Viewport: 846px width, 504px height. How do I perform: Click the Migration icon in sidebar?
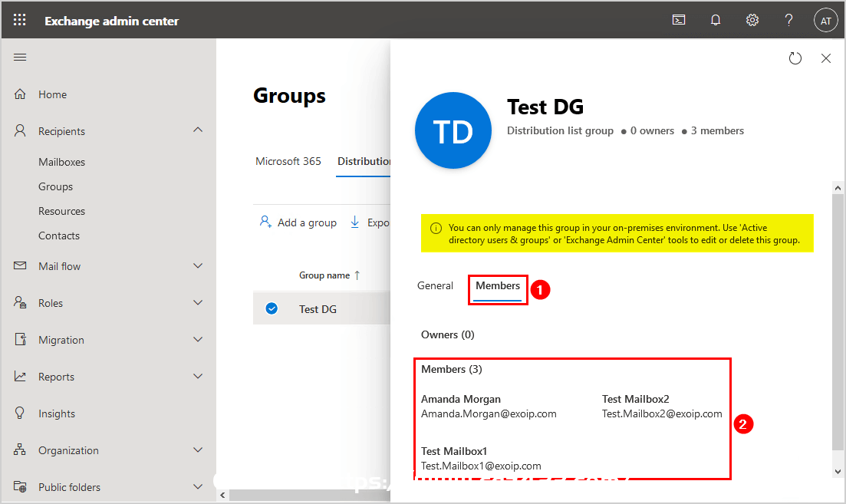point(20,339)
